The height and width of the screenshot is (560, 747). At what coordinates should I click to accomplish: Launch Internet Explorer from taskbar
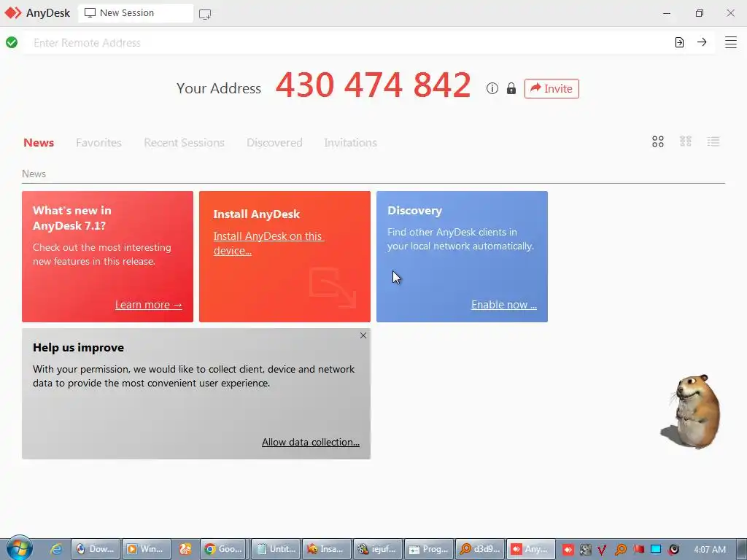click(x=55, y=549)
